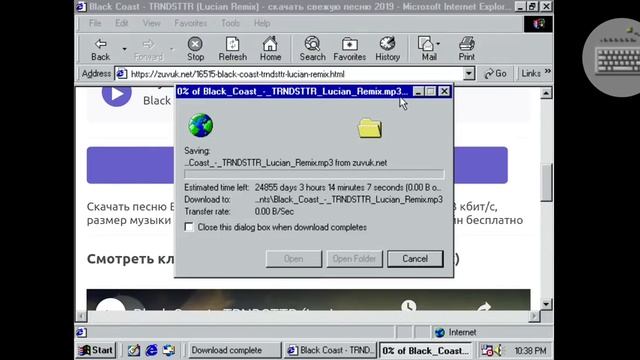The width and height of the screenshot is (640, 360).
Task: Click the IE throbber logo icon
Action: (x=538, y=24)
